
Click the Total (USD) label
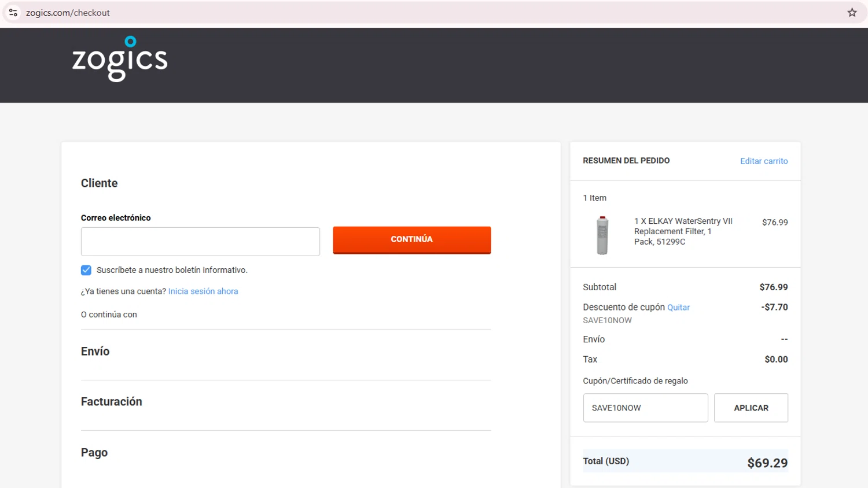(x=606, y=461)
